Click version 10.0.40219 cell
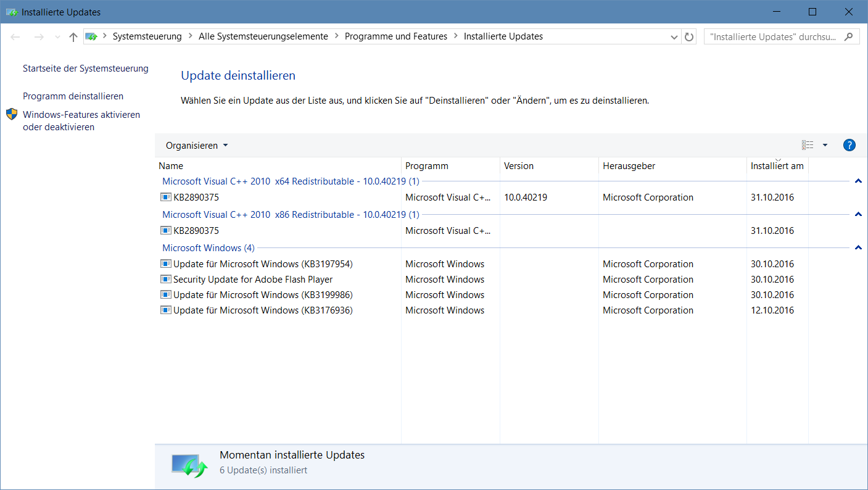 pyautogui.click(x=526, y=197)
